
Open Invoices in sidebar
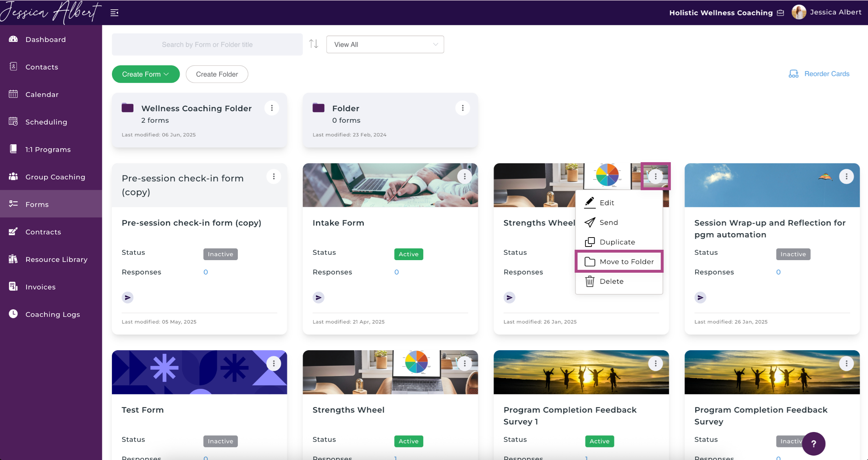[x=51, y=287]
